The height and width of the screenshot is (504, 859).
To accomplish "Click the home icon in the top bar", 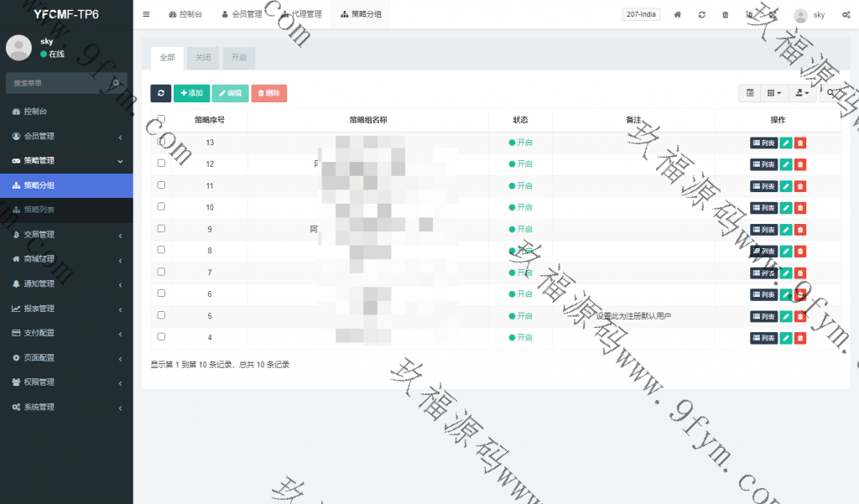I will tap(678, 15).
